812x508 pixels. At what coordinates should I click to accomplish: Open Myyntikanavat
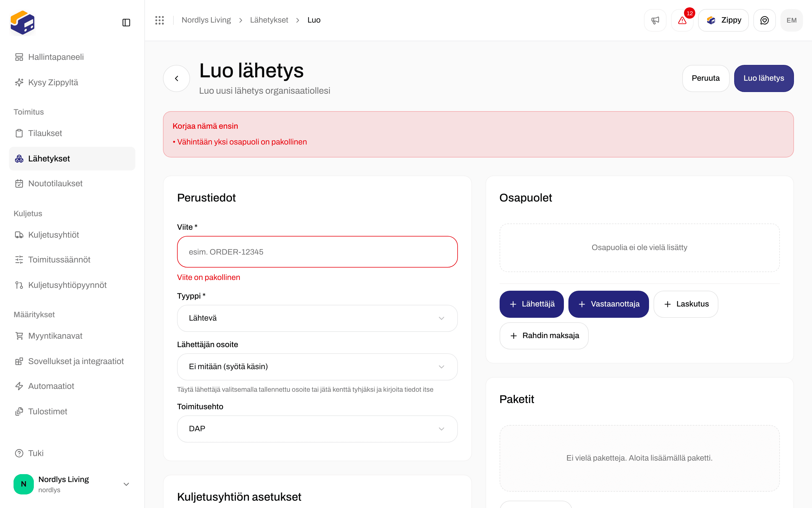[x=72, y=336]
